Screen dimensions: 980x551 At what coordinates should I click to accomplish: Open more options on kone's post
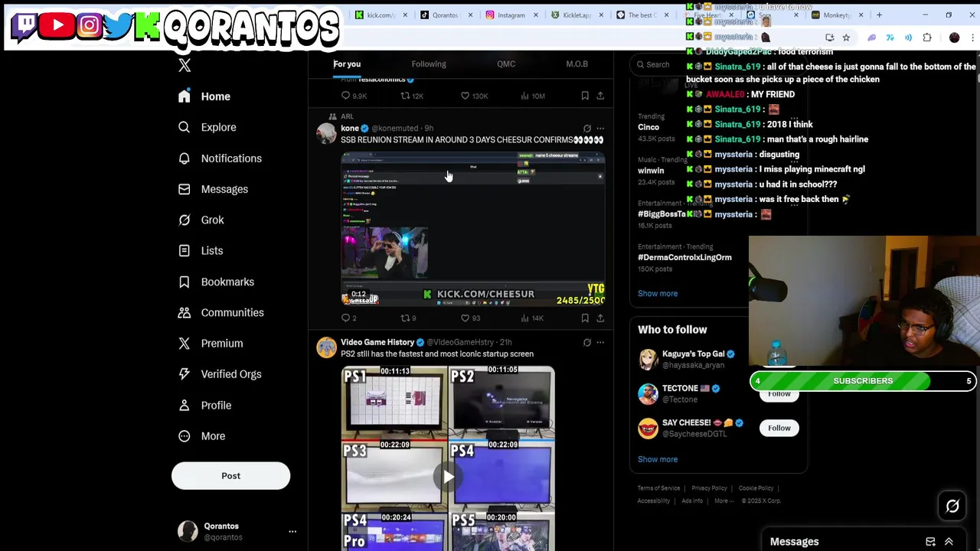(x=600, y=129)
